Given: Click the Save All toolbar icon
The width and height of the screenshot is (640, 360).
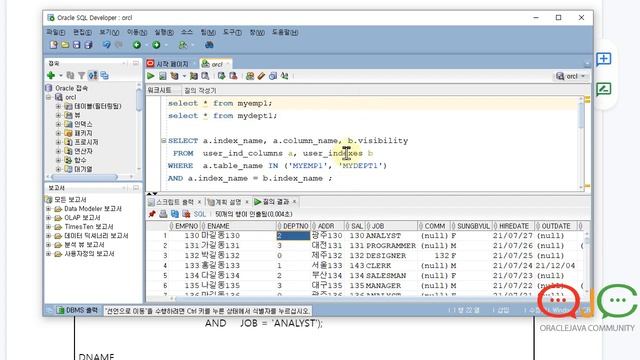Looking at the screenshot, I should (88, 45).
